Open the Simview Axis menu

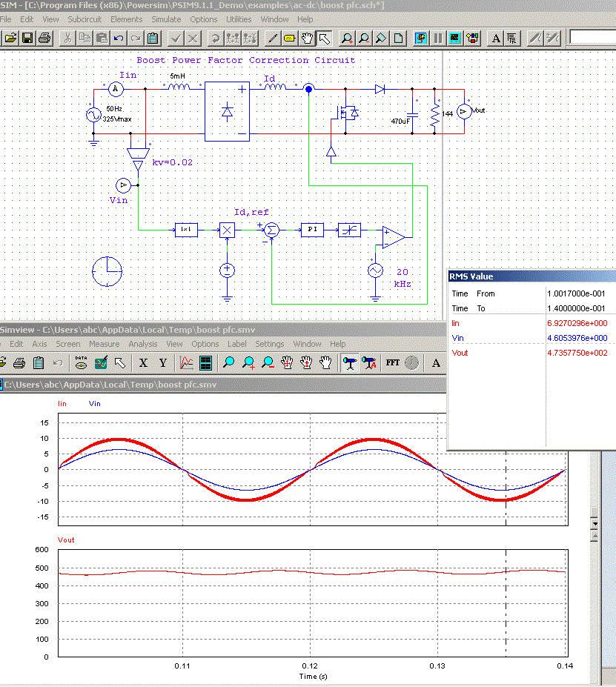pyautogui.click(x=39, y=344)
